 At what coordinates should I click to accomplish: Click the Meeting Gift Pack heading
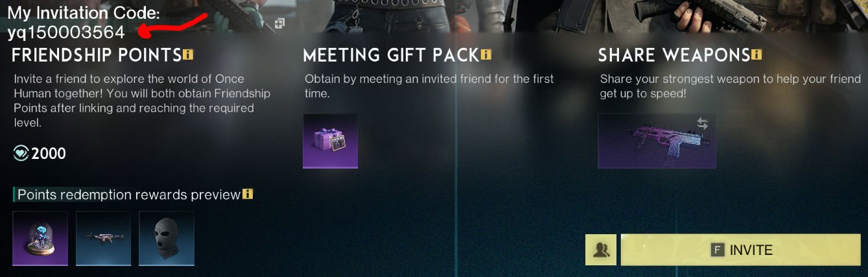[391, 55]
